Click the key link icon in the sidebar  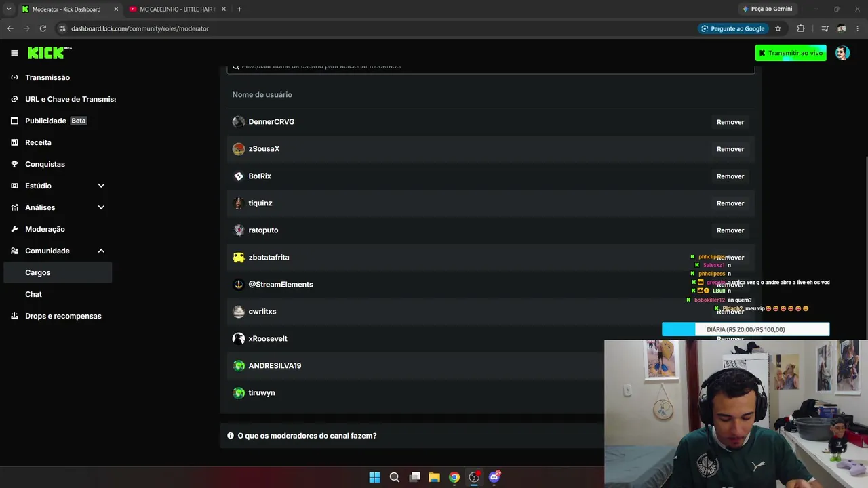click(14, 99)
